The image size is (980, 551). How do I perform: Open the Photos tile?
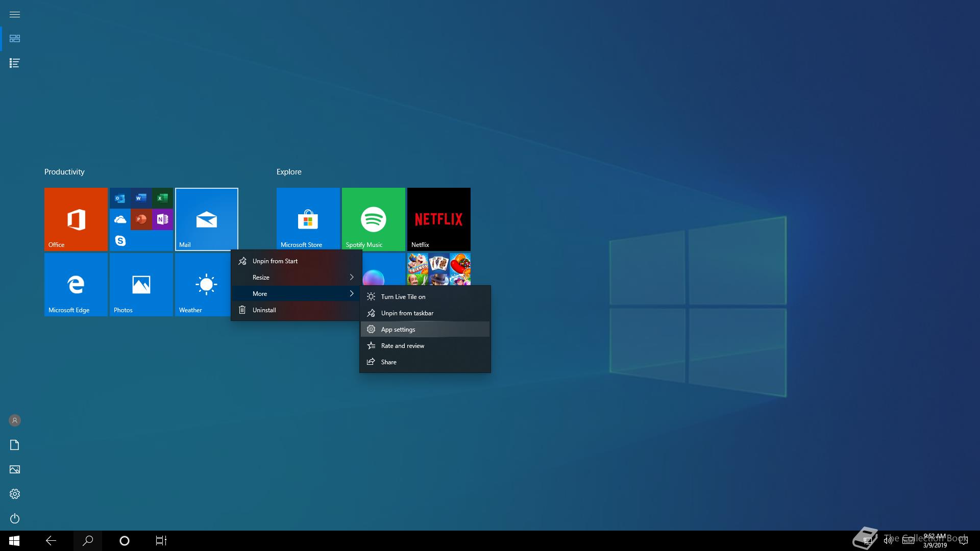[141, 285]
